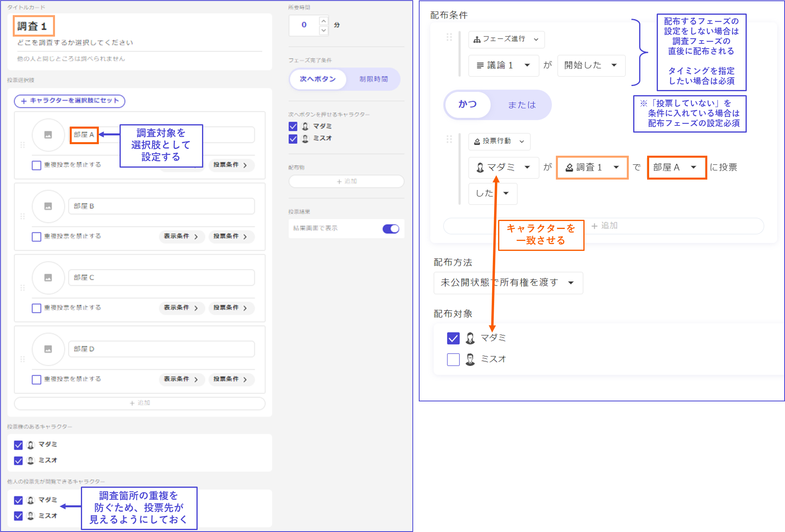Click the image placeholder icon for 部屋 D
785x532 pixels.
click(x=48, y=349)
